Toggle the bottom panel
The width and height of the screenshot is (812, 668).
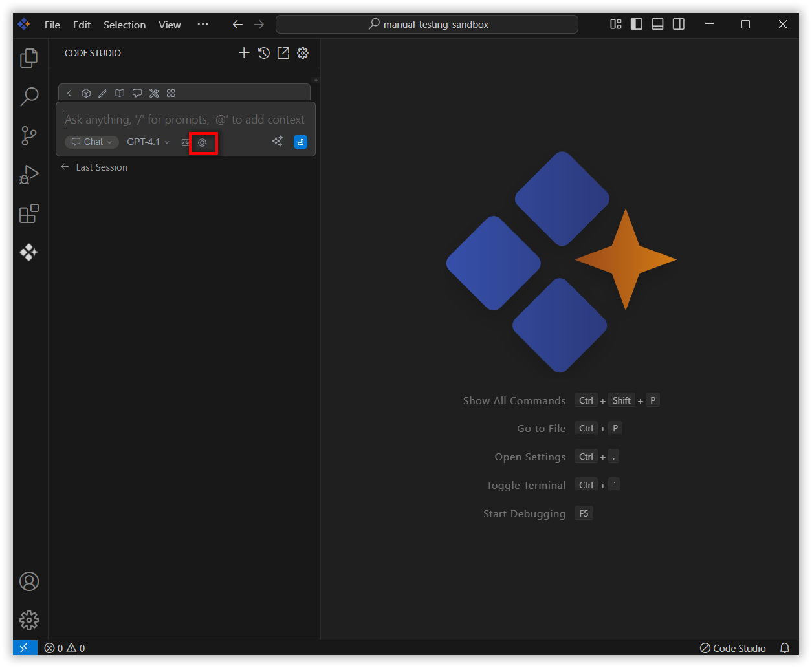click(657, 24)
